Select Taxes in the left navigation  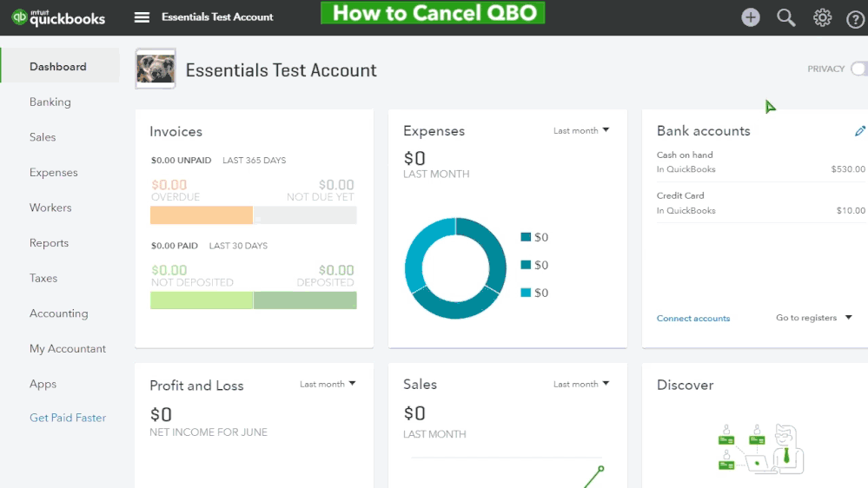[43, 278]
